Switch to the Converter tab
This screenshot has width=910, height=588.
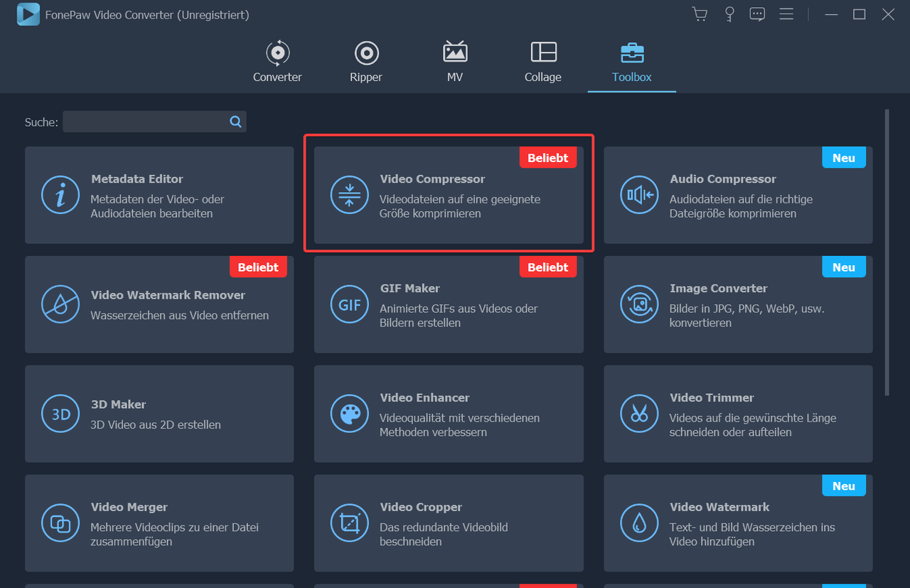[x=277, y=63]
